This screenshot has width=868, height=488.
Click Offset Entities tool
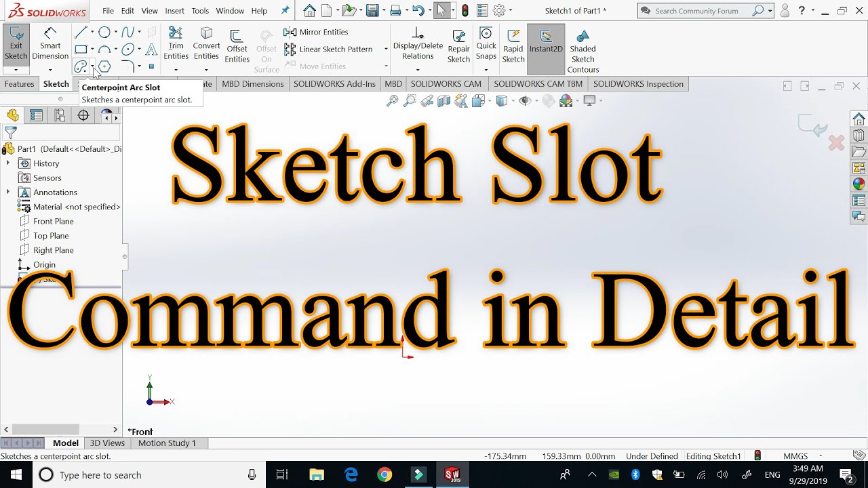pos(237,46)
